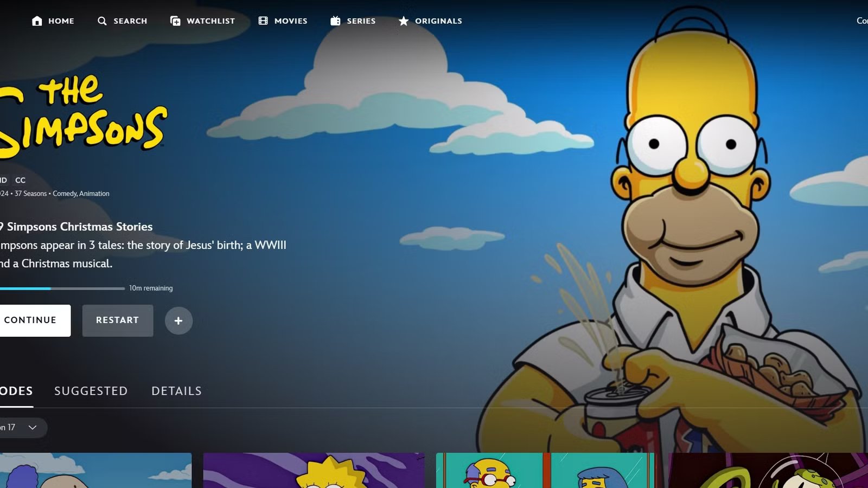Viewport: 868px width, 488px height.
Task: Click the Originals star icon
Action: [x=404, y=21]
